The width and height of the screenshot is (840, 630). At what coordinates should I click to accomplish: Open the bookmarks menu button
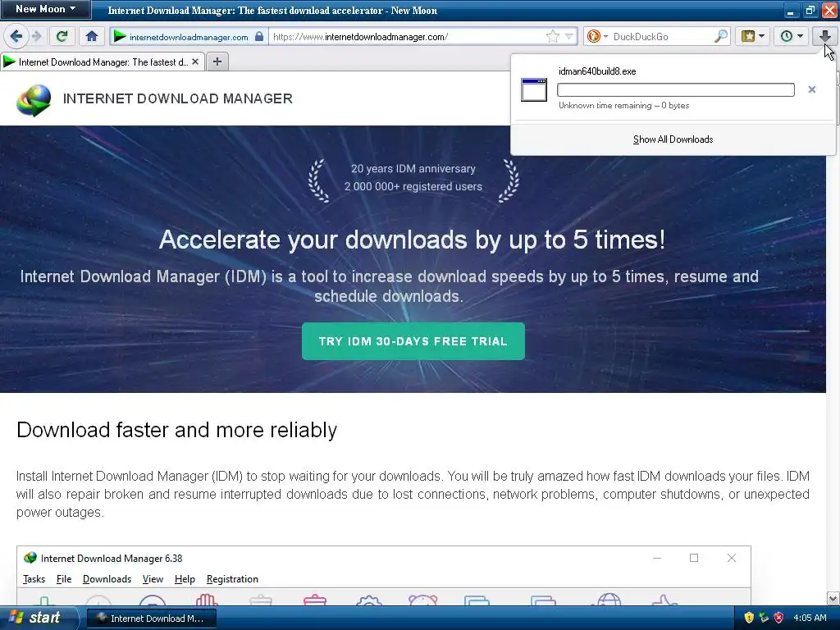(x=753, y=36)
